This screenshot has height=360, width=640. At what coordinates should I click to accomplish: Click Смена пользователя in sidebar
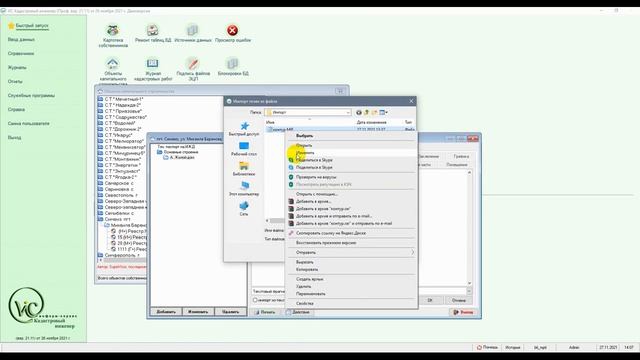coord(29,123)
